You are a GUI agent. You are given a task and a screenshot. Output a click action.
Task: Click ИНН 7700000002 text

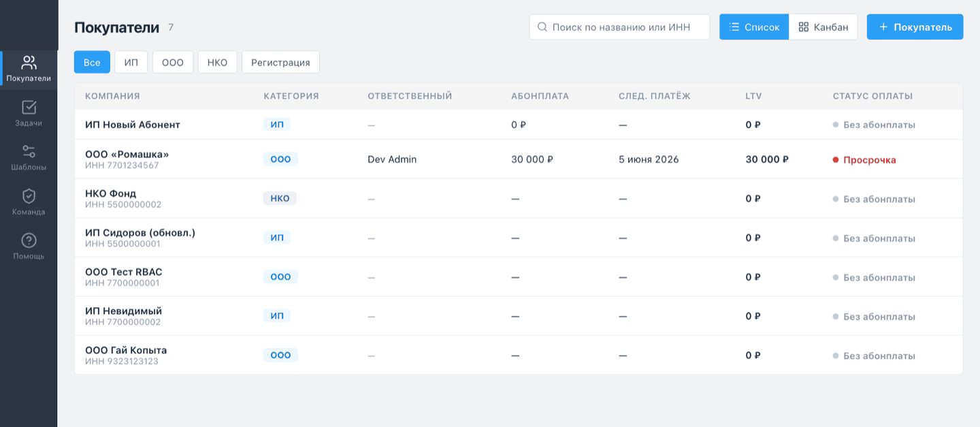(x=123, y=322)
